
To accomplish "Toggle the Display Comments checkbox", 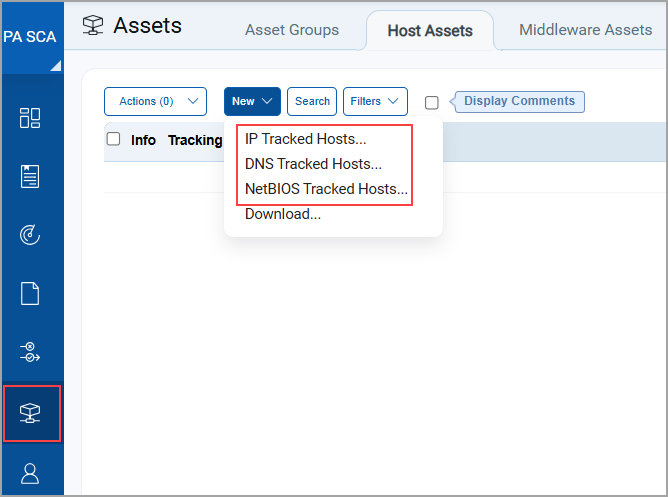I will point(432,103).
